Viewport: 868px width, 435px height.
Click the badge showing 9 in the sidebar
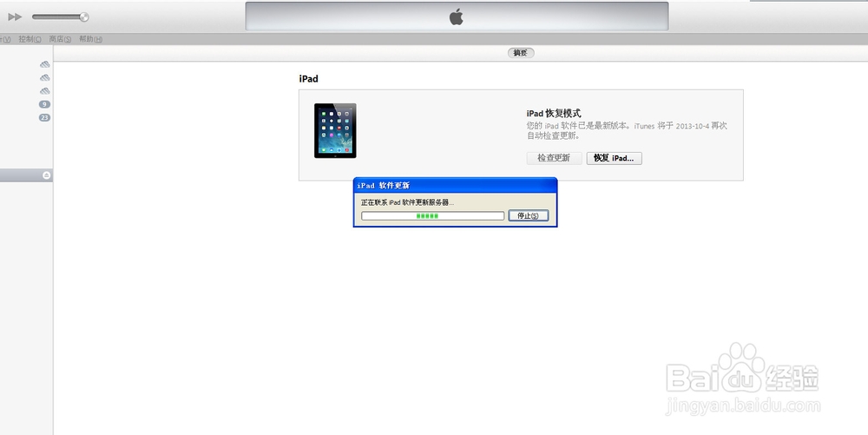(x=44, y=104)
